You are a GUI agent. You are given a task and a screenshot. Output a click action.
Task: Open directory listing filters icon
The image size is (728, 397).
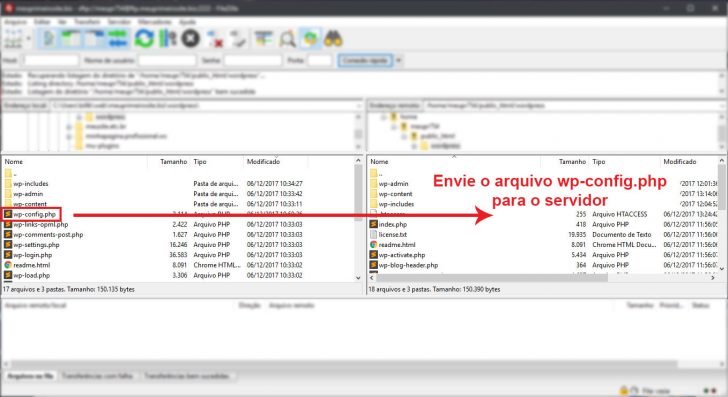pos(264,39)
